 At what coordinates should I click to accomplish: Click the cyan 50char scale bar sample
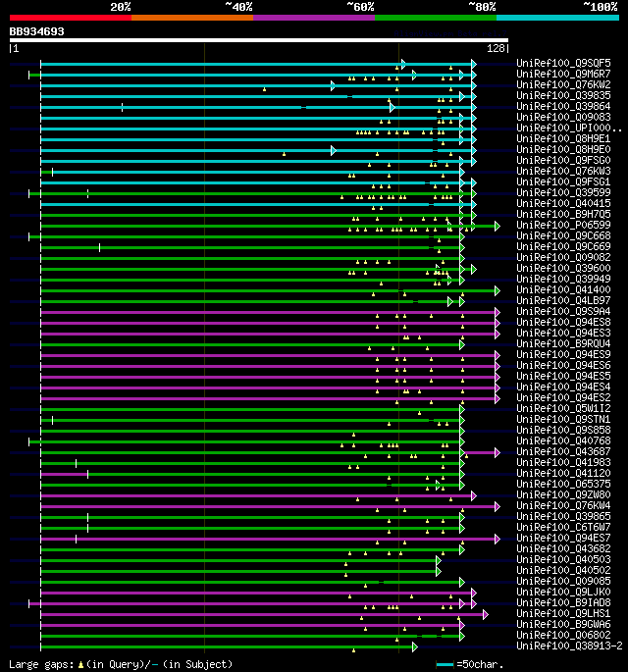point(445,665)
